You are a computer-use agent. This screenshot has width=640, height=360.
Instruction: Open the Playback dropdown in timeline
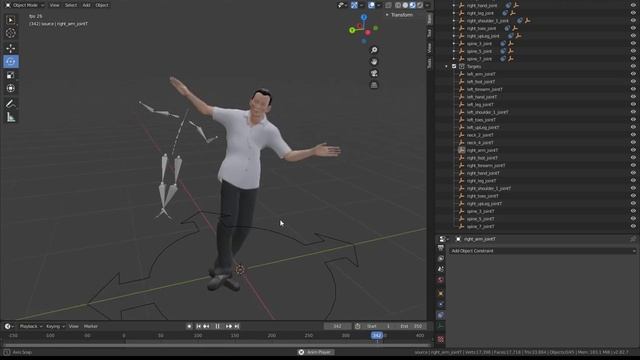coord(30,326)
